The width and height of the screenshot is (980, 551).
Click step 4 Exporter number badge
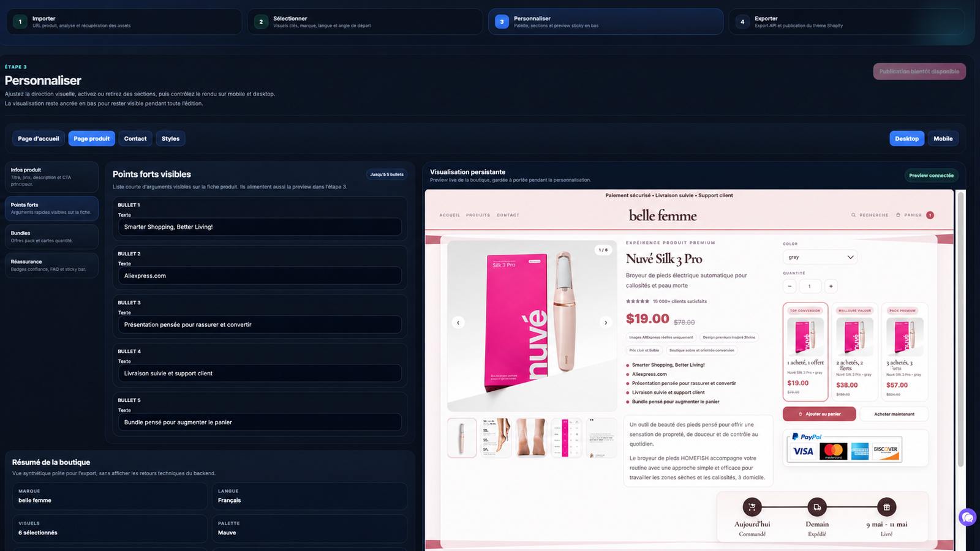point(742,22)
